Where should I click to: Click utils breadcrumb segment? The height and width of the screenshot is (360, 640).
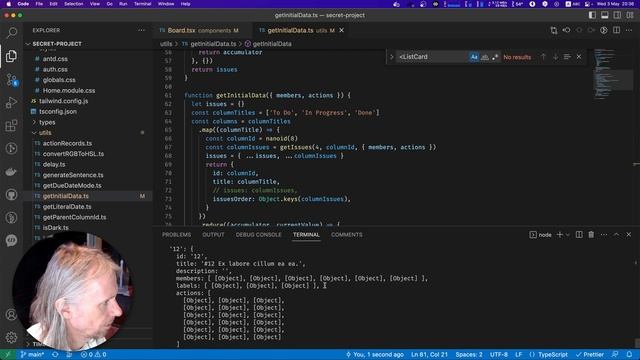pyautogui.click(x=166, y=44)
